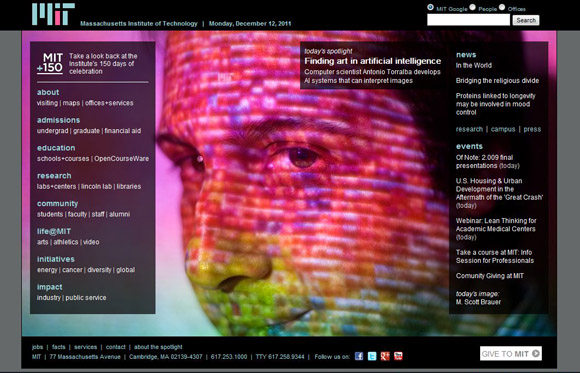
Task: Open the initiatives section heading
Action: point(55,259)
